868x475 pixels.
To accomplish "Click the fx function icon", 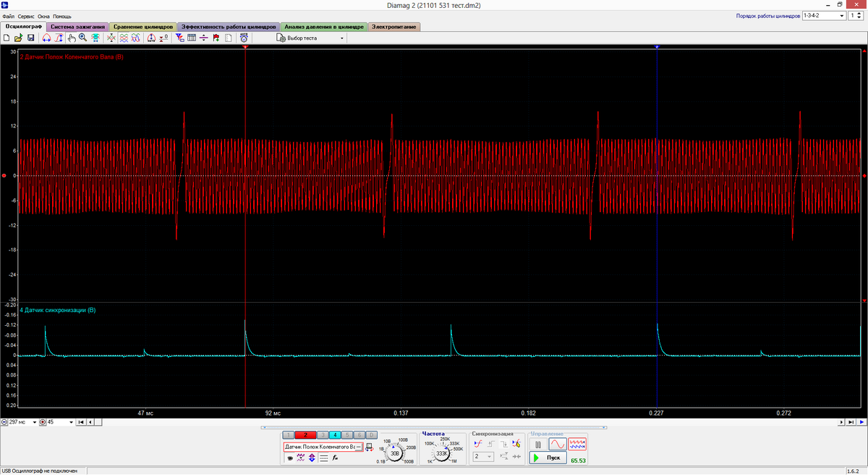I will coord(336,458).
